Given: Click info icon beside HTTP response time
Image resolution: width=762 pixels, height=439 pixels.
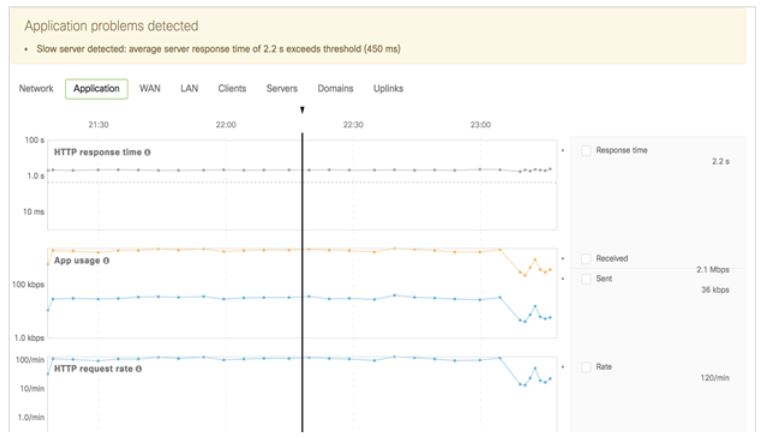Looking at the screenshot, I should coord(148,152).
